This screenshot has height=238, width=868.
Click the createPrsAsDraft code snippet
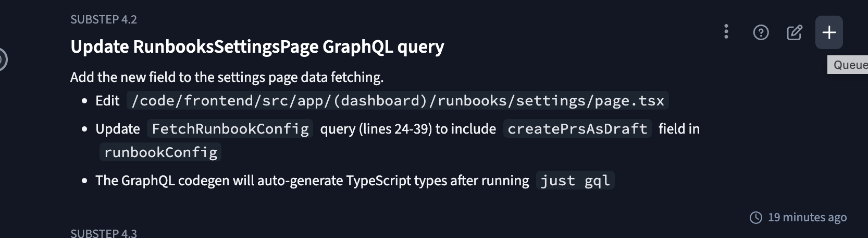[577, 129]
